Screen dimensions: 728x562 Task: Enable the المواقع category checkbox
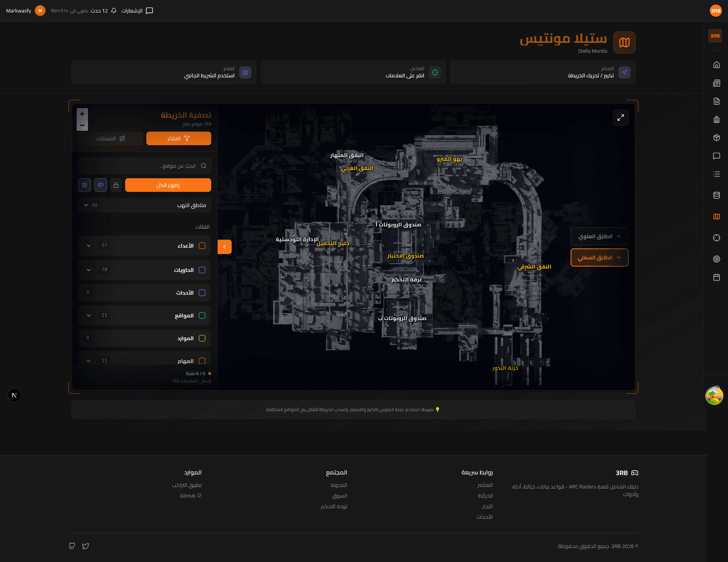(x=202, y=316)
